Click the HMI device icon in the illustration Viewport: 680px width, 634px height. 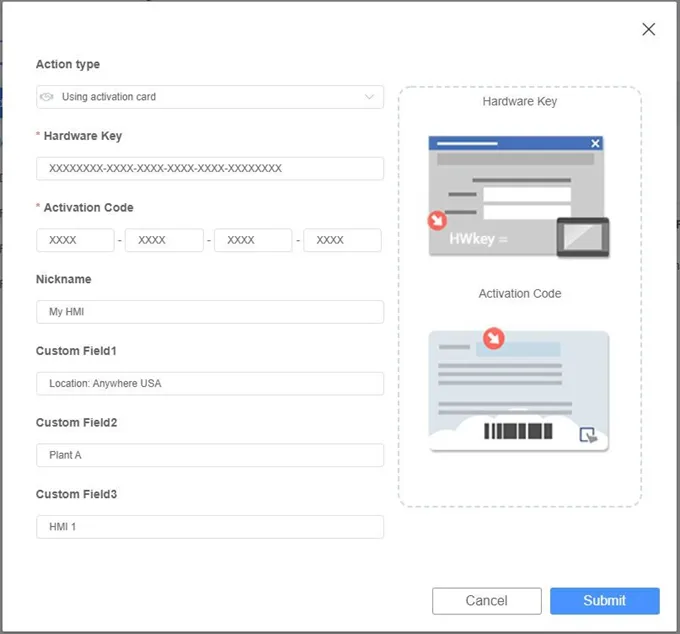click(x=583, y=238)
